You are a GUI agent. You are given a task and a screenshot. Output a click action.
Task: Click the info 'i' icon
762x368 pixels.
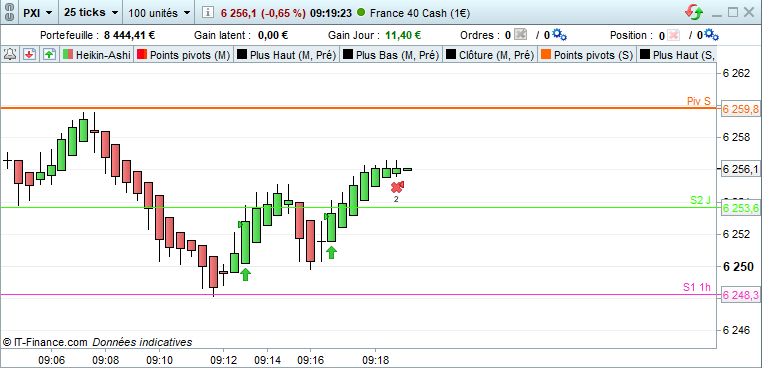(208, 13)
